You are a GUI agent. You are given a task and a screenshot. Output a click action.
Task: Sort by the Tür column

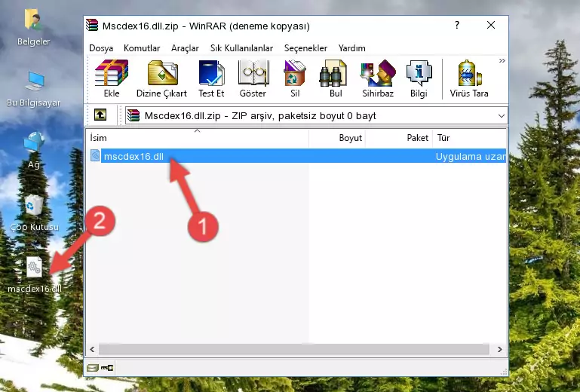point(469,137)
